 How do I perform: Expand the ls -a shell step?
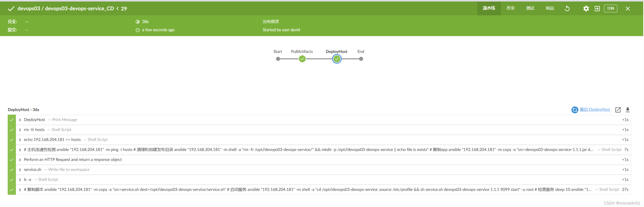point(20,180)
